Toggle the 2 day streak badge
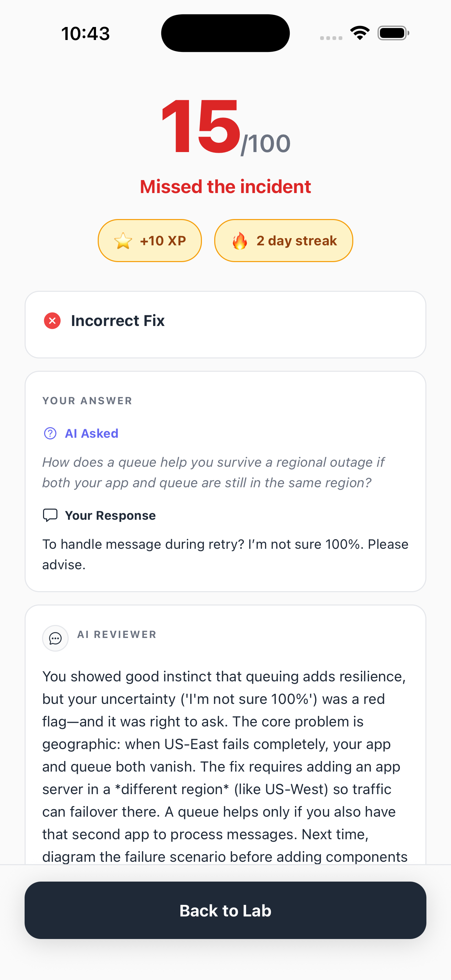The width and height of the screenshot is (451, 980). 284,241
